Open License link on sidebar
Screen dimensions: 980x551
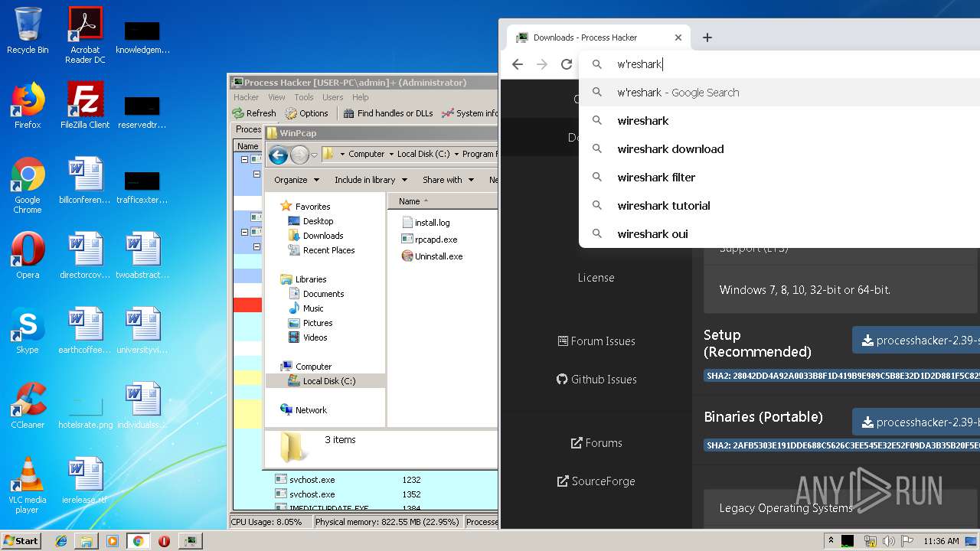tap(596, 278)
